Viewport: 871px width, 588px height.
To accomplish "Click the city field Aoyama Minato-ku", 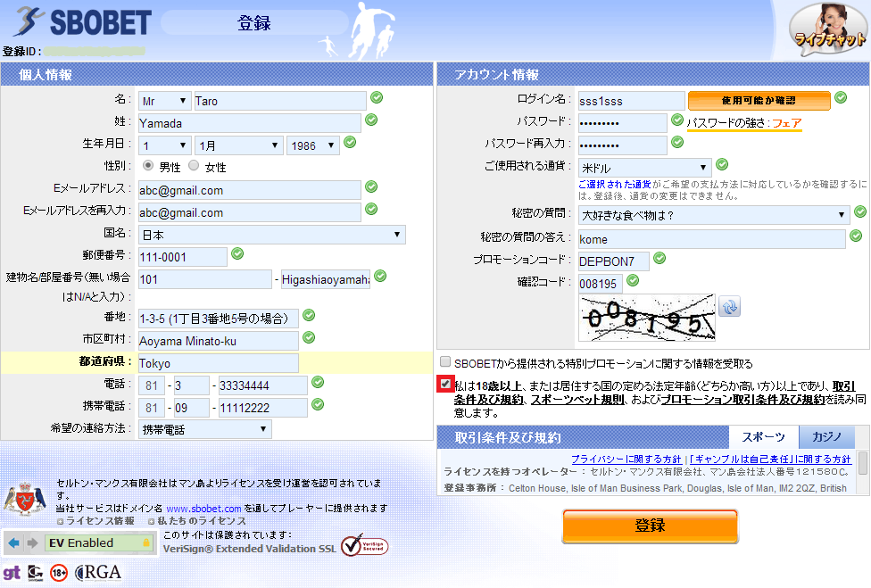I will coord(219,340).
